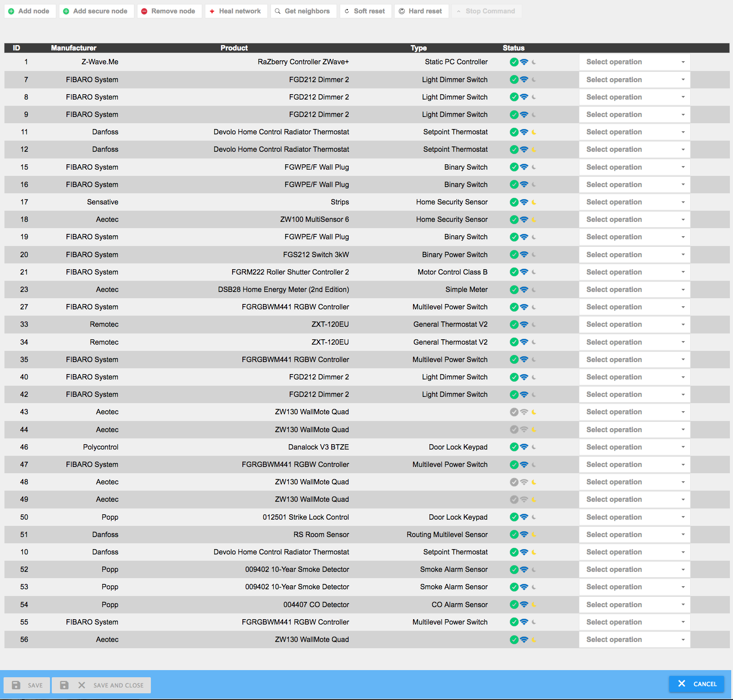The image size is (733, 700).
Task: Open Select operation for DSB28 Home Energy Meter
Action: [634, 290]
